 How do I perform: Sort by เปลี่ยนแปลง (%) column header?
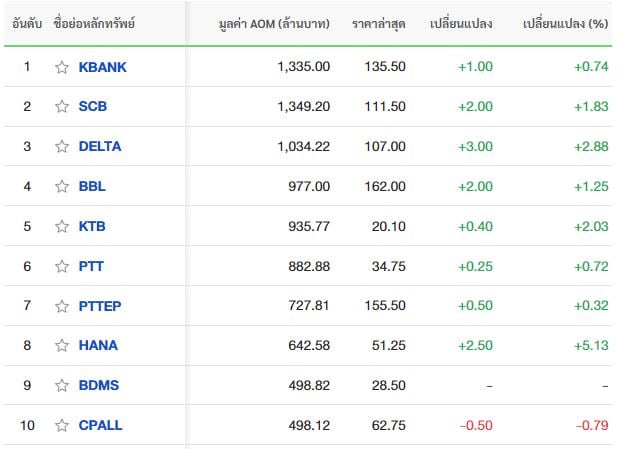tap(565, 24)
